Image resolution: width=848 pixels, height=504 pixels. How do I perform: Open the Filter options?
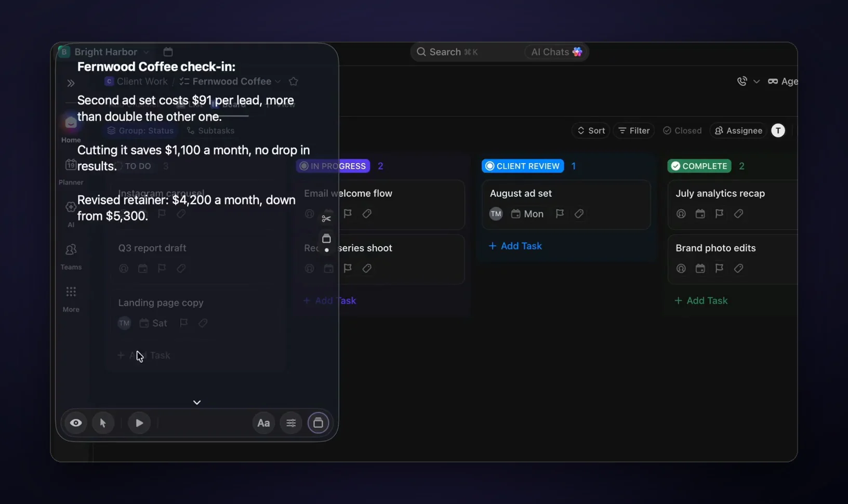634,130
